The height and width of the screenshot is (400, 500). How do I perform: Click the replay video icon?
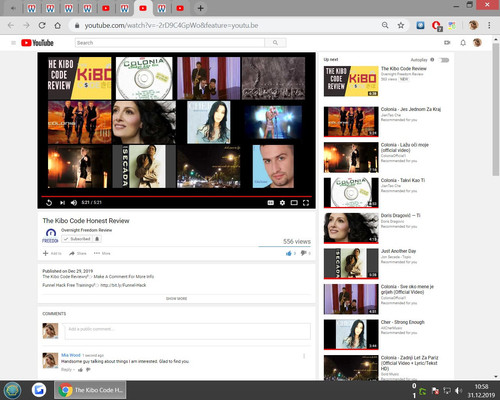49,203
